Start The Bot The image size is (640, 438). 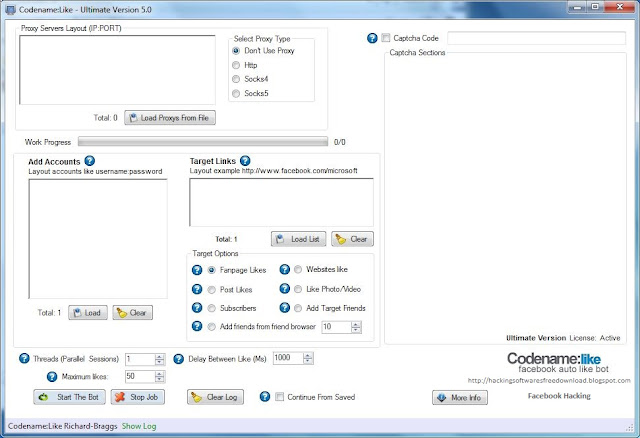point(69,397)
